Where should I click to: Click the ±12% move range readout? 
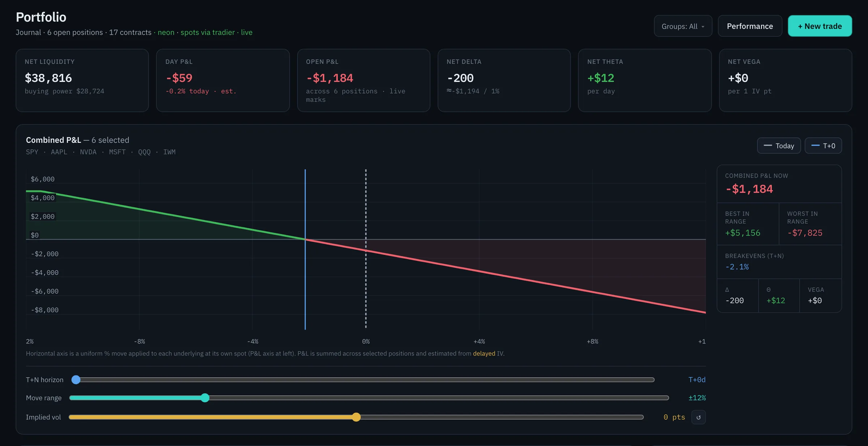point(697,398)
